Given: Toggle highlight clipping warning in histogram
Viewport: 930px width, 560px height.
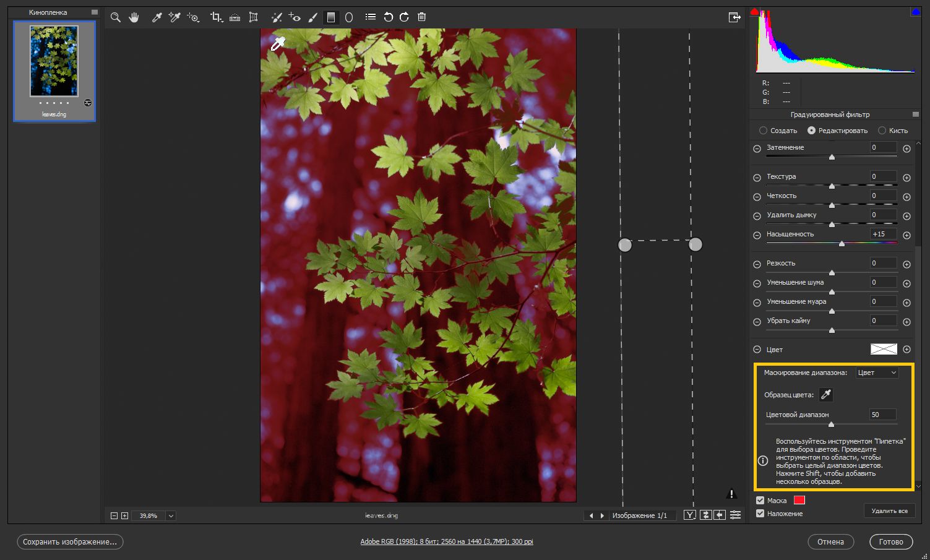Looking at the screenshot, I should (x=915, y=12).
